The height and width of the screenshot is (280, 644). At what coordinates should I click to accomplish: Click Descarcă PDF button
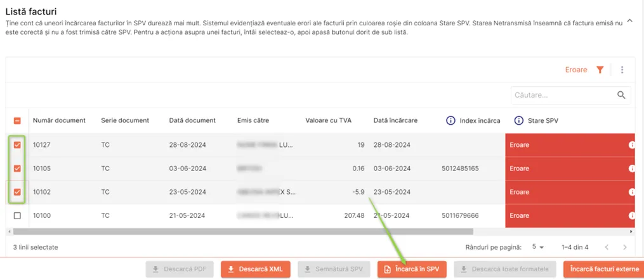pos(180,269)
